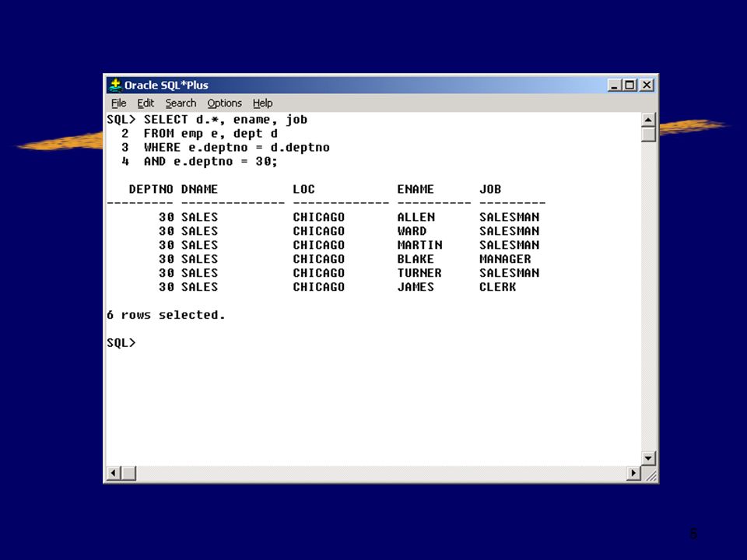Click the ENAME column header
The width and height of the screenshot is (747, 560).
(416, 189)
